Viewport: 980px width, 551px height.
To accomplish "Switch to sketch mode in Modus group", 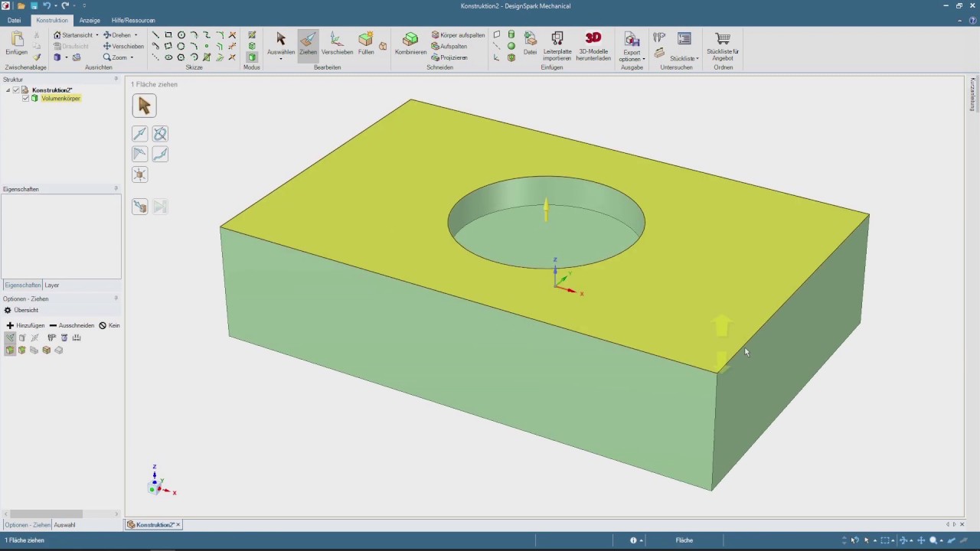I will (x=252, y=35).
